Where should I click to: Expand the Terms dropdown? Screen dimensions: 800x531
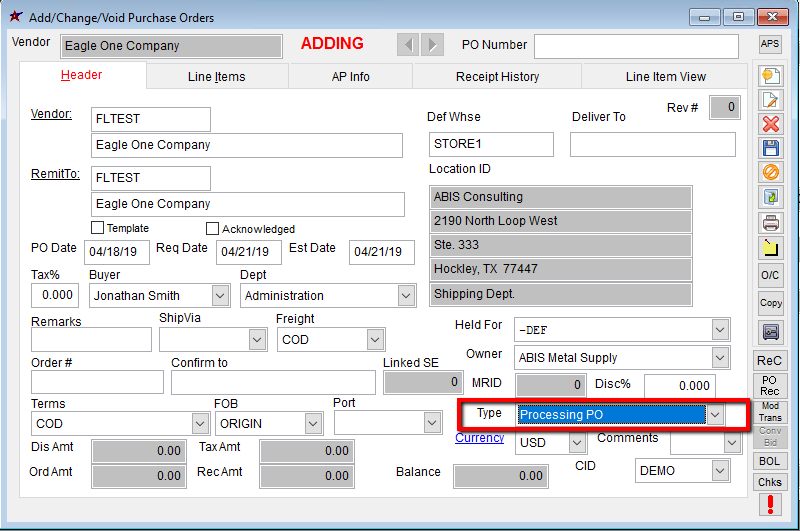click(199, 424)
